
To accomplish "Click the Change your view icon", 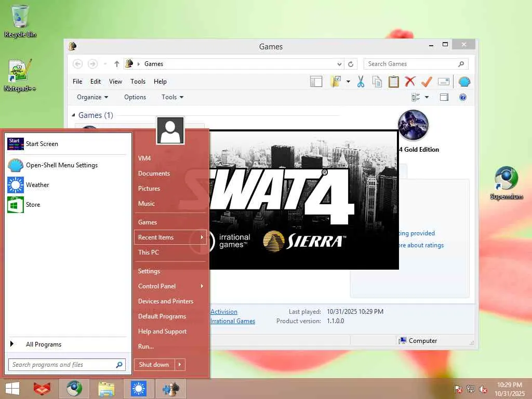I will click(416, 97).
